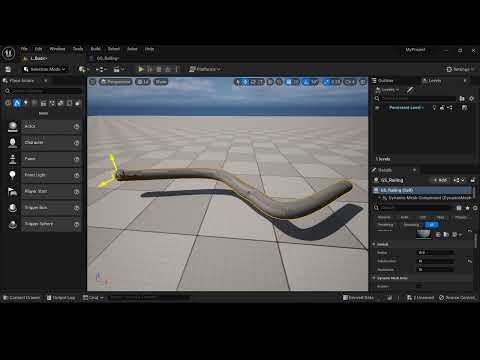Open the Edit menu
Screen dimensions: 480x360
click(x=38, y=49)
